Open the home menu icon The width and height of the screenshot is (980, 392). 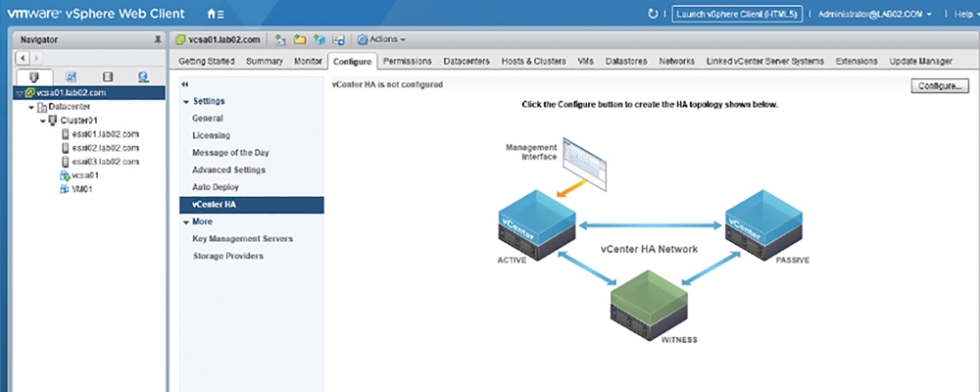click(x=215, y=14)
